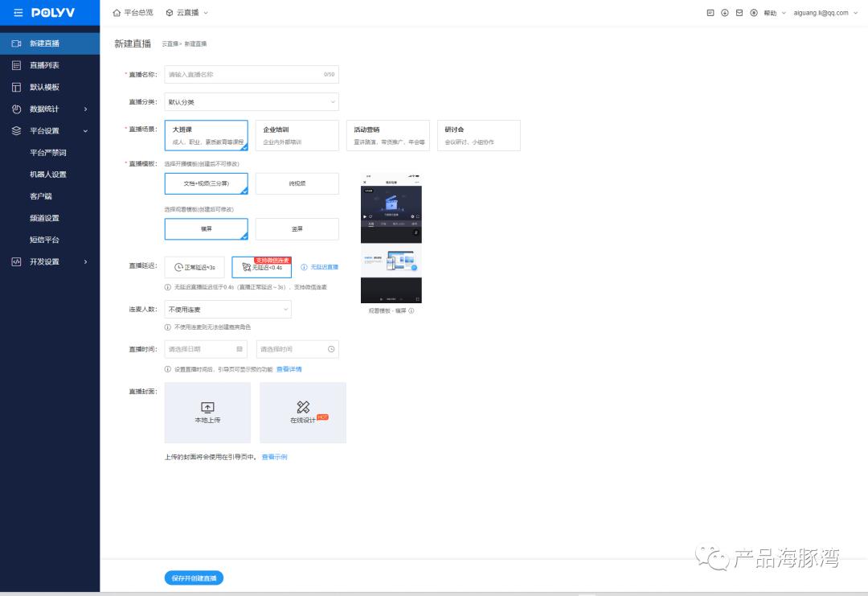The image size is (868, 596).
Task: Go to 平台总览 in top navigation
Action: [x=133, y=13]
